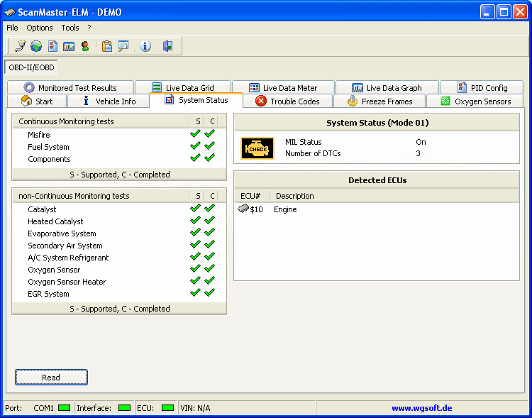Select the A/C System Refrigerant row label

point(68,258)
